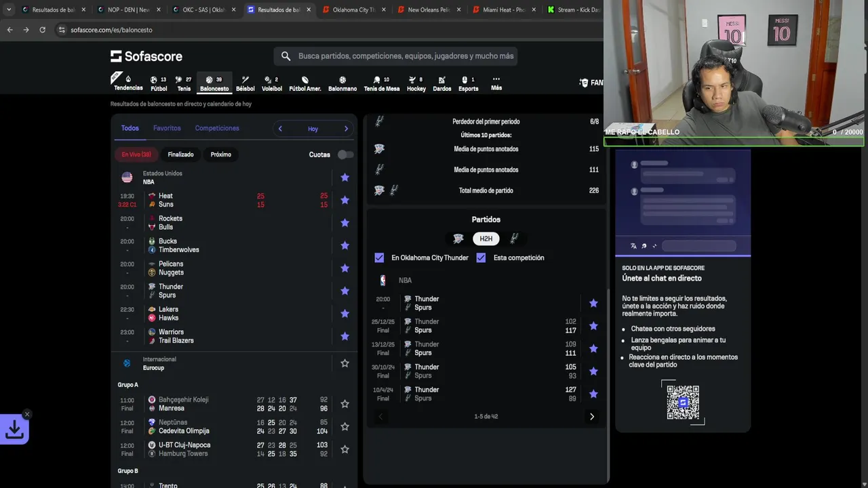868x488 pixels.
Task: Open the Fútbol Amer. section
Action: (x=305, y=83)
